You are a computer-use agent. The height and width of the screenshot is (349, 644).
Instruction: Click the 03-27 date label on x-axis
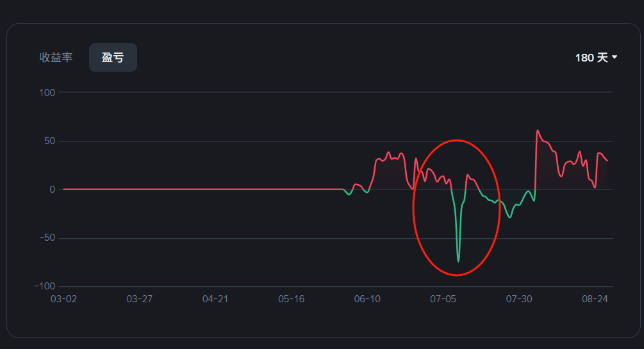click(x=139, y=299)
